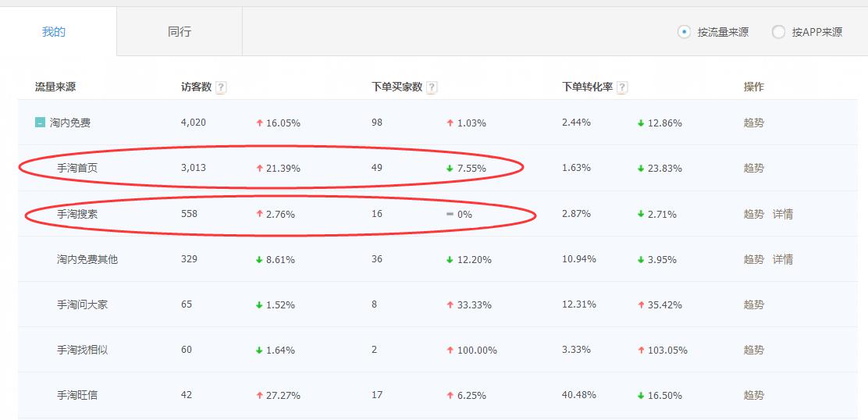
Task: Click help icon next to 下单买家数
Action: tap(432, 87)
